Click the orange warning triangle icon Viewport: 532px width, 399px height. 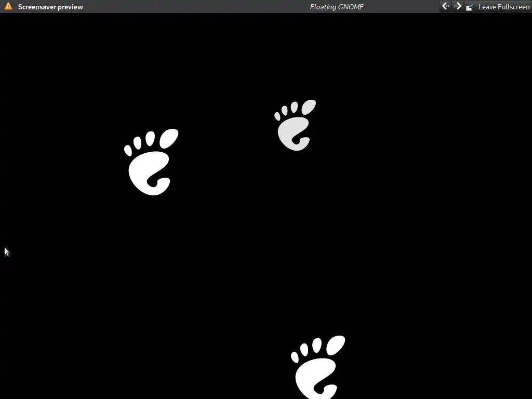[8, 6]
